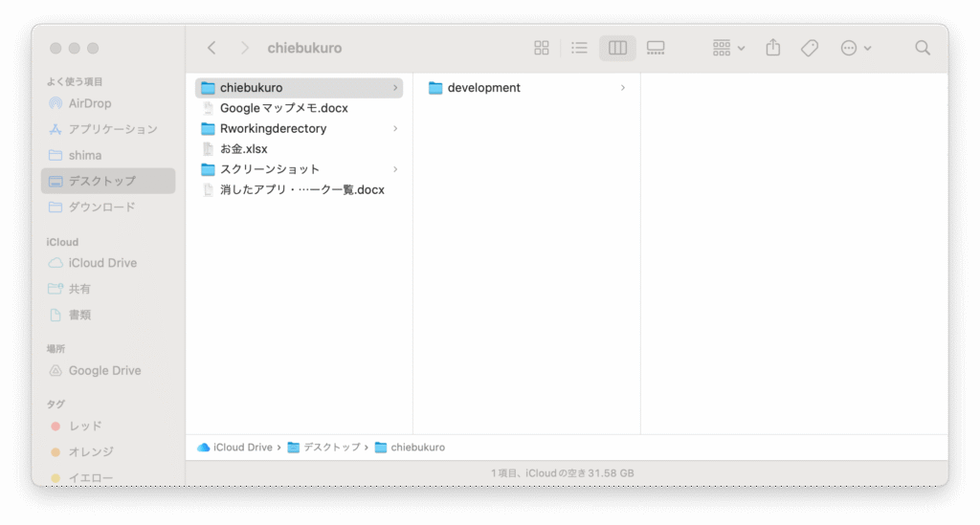
Task: Click the Tag toolbar icon
Action: tap(810, 48)
